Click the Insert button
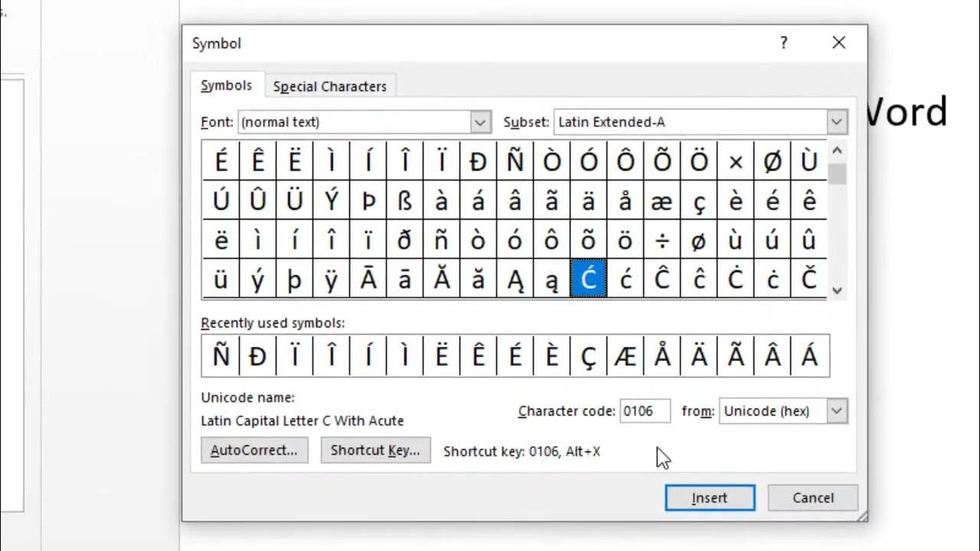This screenshot has width=980, height=551. (x=710, y=498)
